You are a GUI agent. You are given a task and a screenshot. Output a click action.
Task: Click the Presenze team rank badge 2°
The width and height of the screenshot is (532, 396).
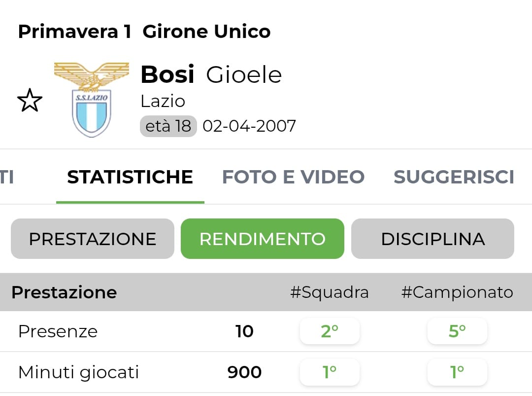(330, 331)
